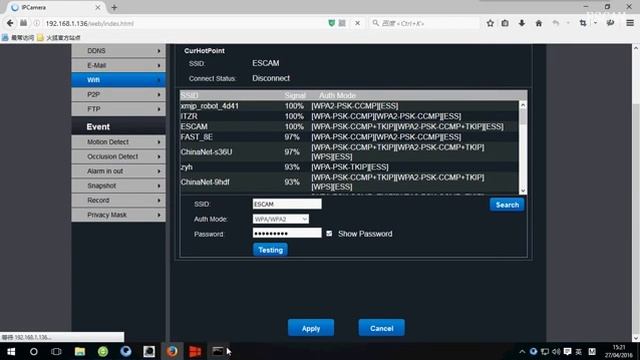This screenshot has height=360, width=640.
Task: Select the ChinaNet-9hdf network row
Action: [x=349, y=182]
